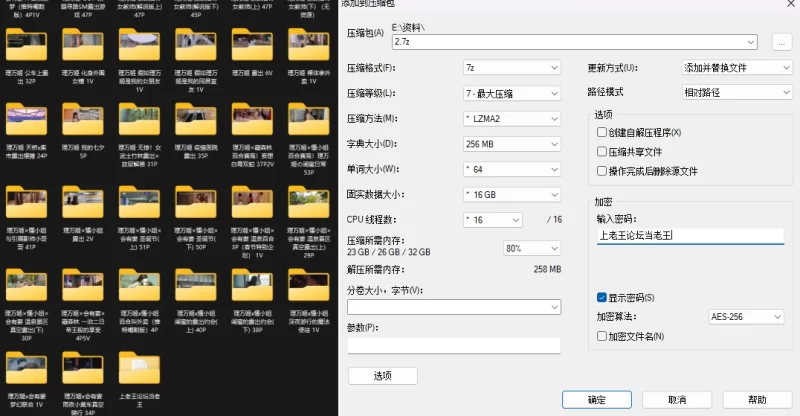
Task: Click into the 输入密码 password field
Action: pos(690,235)
